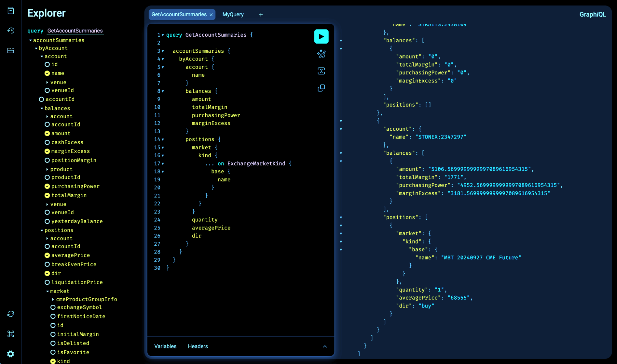Expand the venue field in Explorer

pyautogui.click(x=47, y=82)
